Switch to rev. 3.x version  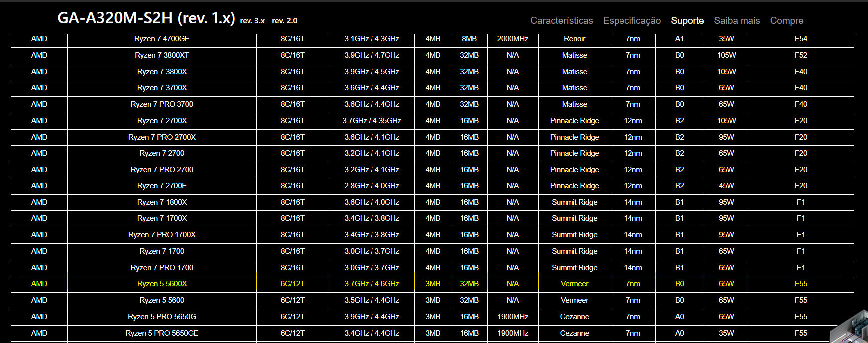coord(252,21)
